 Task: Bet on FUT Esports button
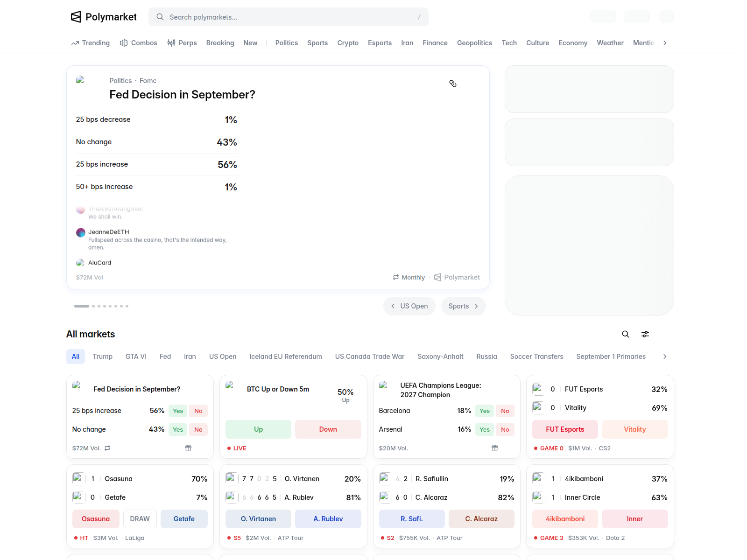click(565, 429)
